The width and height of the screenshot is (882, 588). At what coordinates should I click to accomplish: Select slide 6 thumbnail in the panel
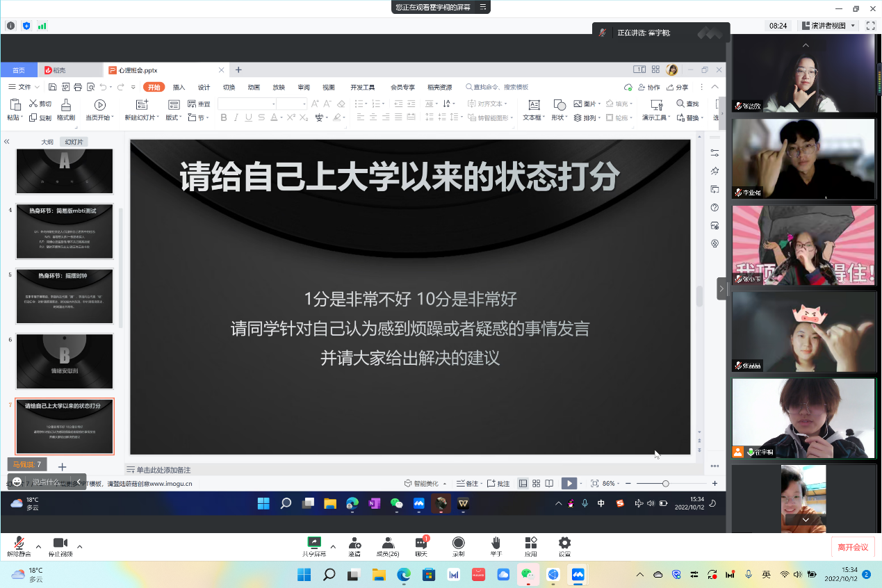coord(65,361)
